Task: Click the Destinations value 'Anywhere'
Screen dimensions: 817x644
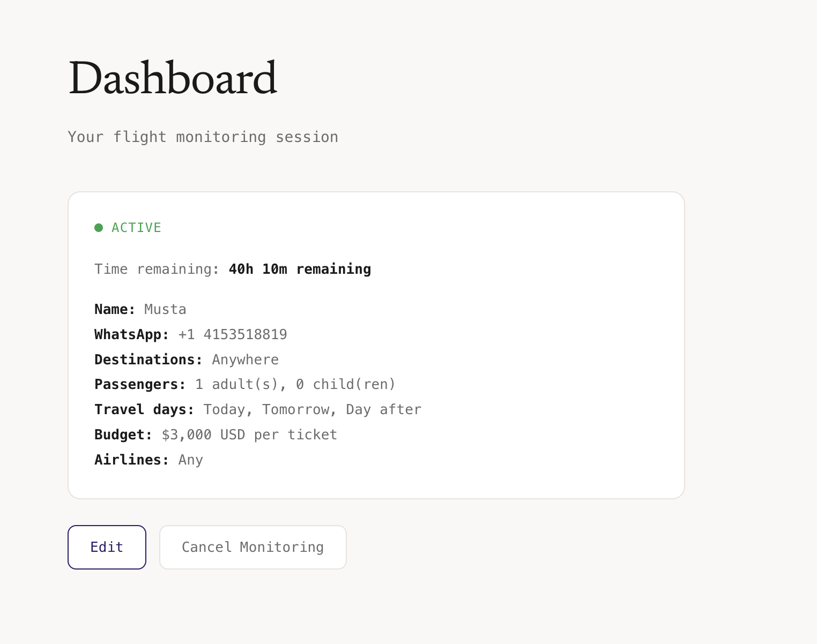Action: [x=245, y=360]
